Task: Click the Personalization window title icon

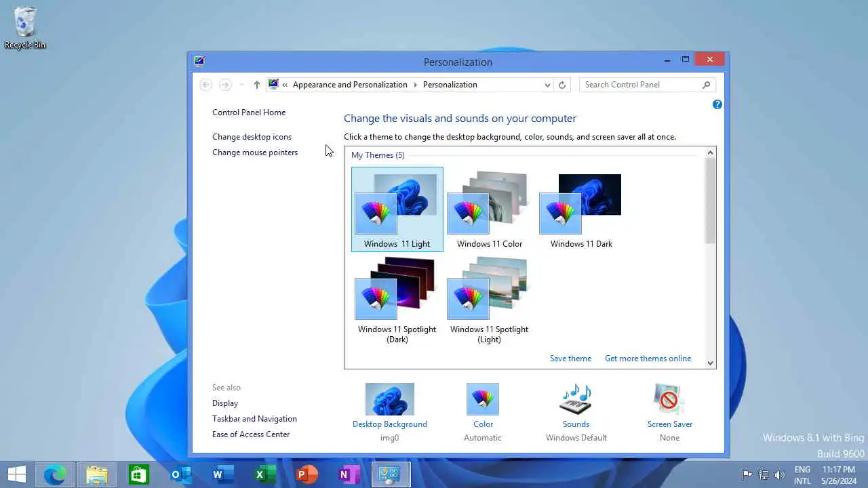Action: (x=199, y=60)
